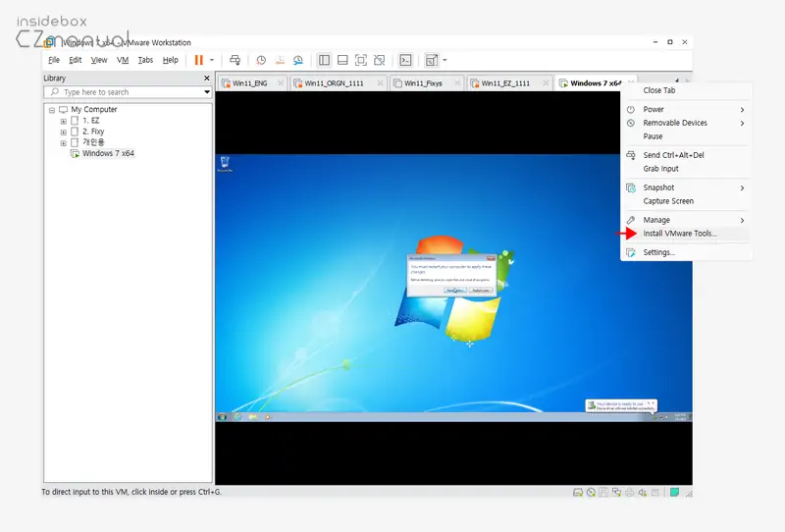Screen dimensions: 785x532
Task: Click the Revert to Snapshot toolbar icon
Action: 280,60
